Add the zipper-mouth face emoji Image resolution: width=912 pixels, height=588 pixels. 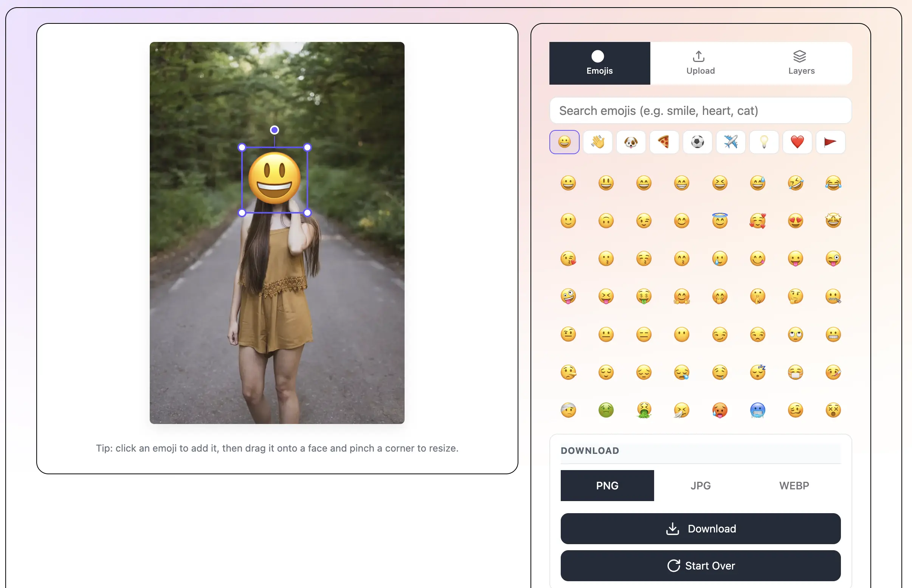[x=833, y=296]
